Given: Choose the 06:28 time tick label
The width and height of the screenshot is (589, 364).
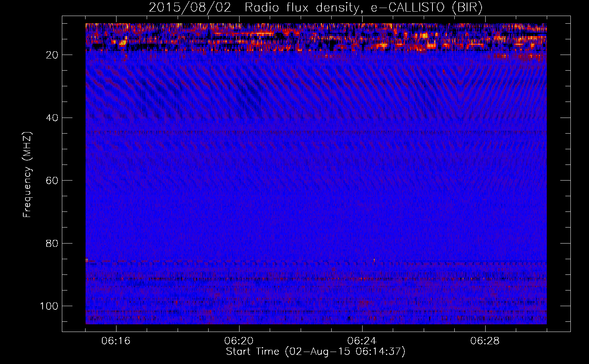Looking at the screenshot, I should point(485,341).
